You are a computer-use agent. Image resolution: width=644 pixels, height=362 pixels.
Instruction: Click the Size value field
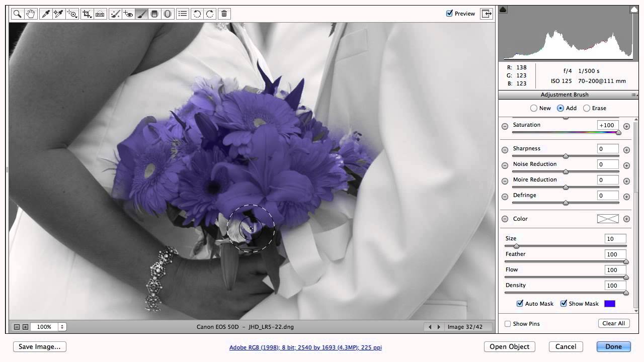[615, 239]
